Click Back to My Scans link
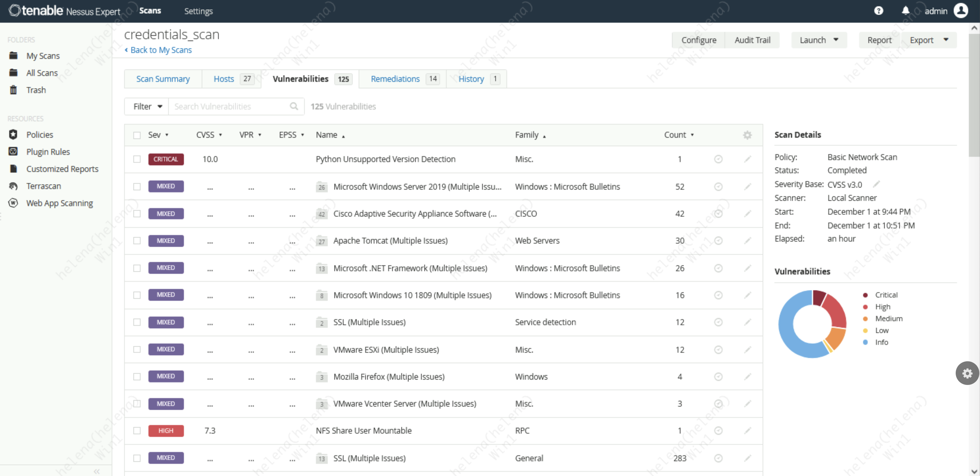 [x=161, y=50]
